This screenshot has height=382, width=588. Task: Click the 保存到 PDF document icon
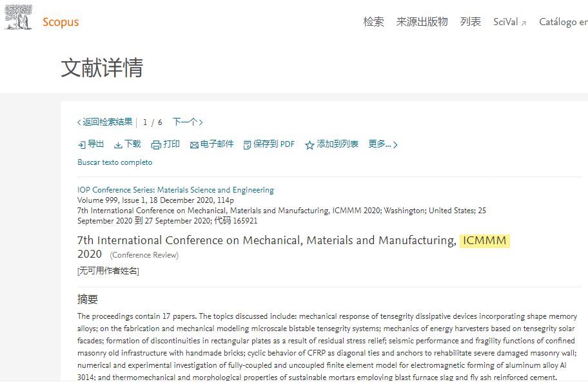247,145
